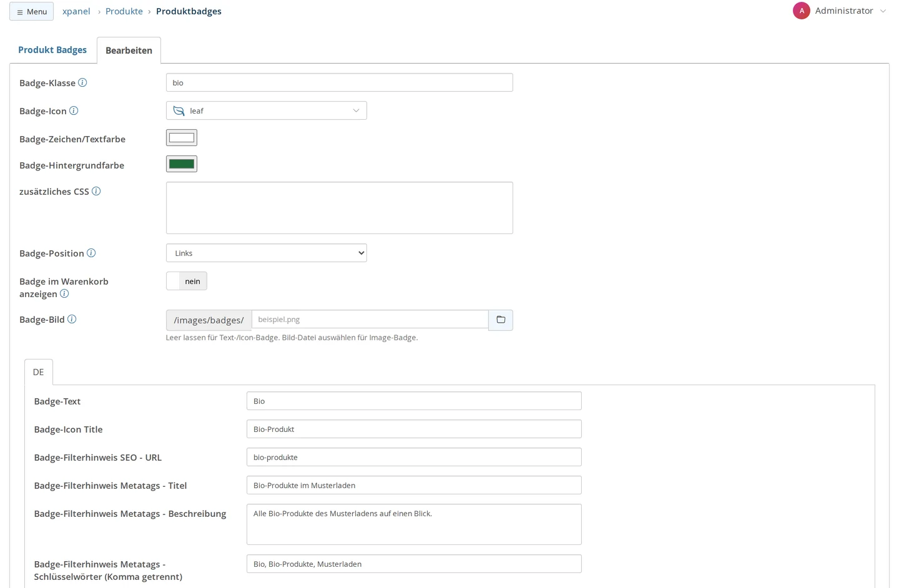Click the Badge-Klasse input field
Viewport: 899px width, 588px height.
pos(340,82)
